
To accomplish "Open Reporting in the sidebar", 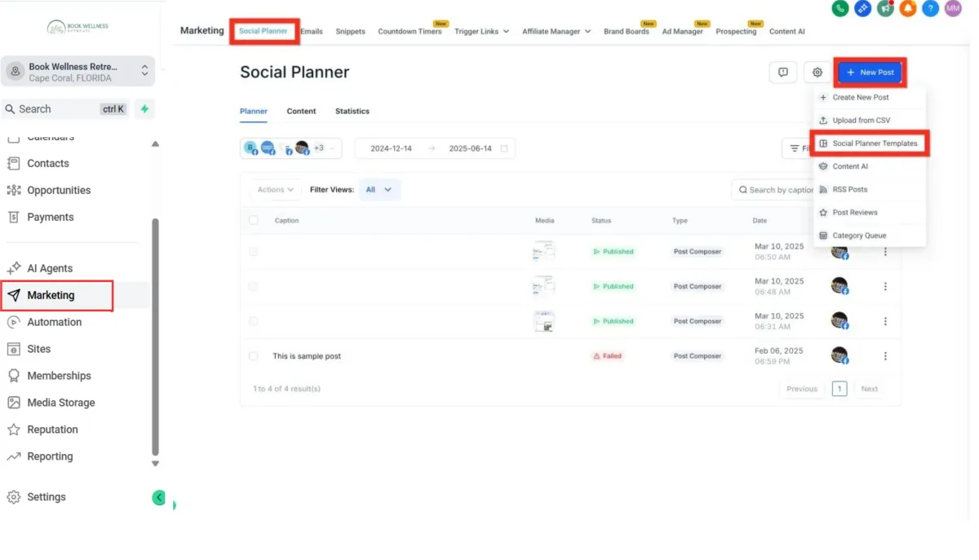I will coord(50,456).
